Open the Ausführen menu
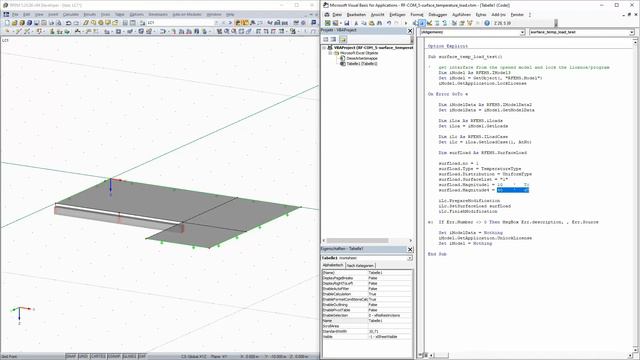640x360 pixels. tap(462, 15)
